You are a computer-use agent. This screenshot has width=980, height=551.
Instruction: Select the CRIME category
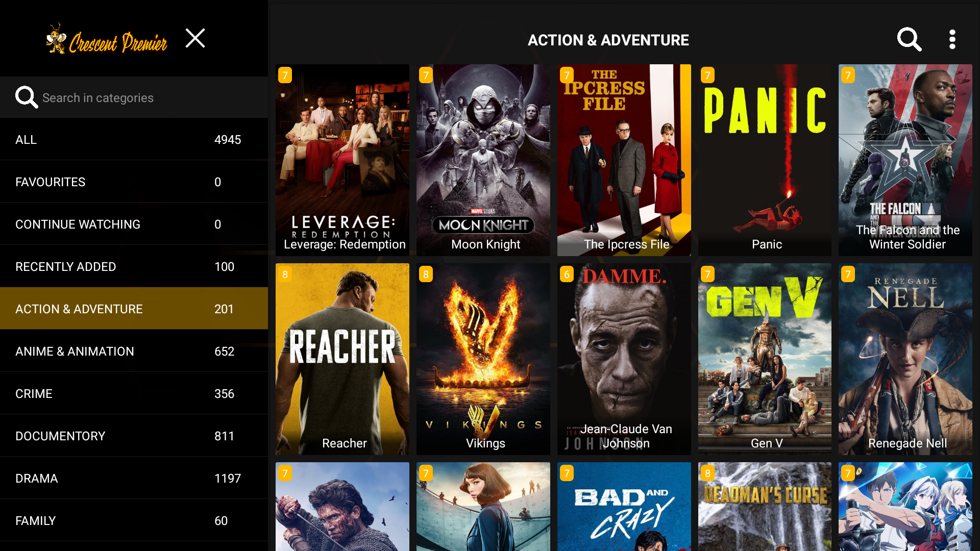(134, 393)
